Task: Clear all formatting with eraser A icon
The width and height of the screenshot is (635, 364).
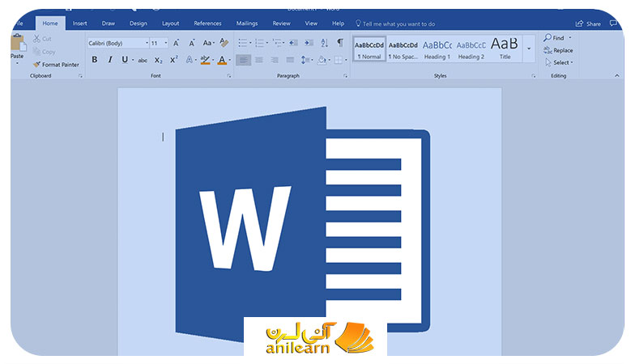Action: coord(224,42)
